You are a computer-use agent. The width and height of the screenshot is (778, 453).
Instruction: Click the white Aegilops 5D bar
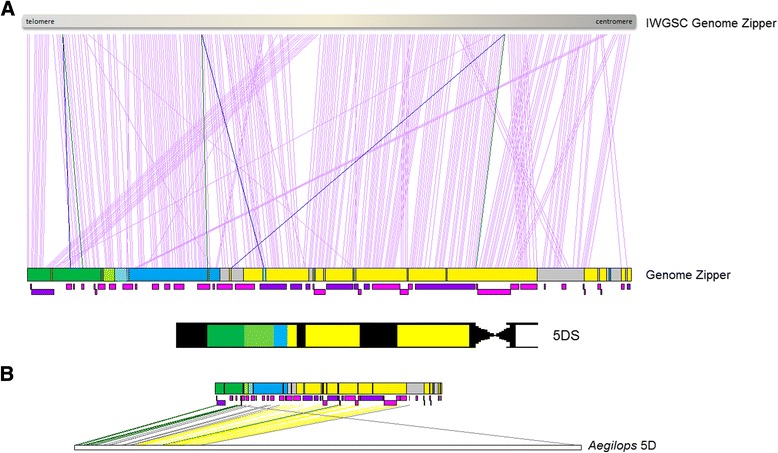click(x=328, y=447)
